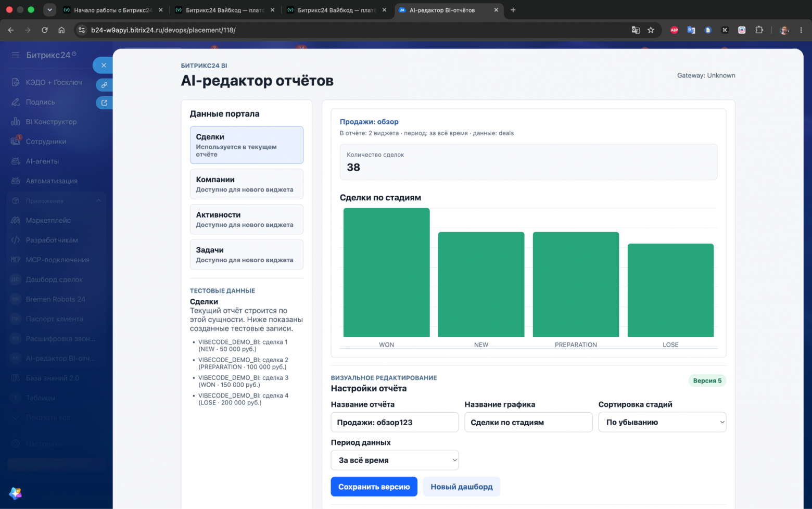The height and width of the screenshot is (509, 812).
Task: Open Таблицы in the sidebar
Action: point(41,398)
